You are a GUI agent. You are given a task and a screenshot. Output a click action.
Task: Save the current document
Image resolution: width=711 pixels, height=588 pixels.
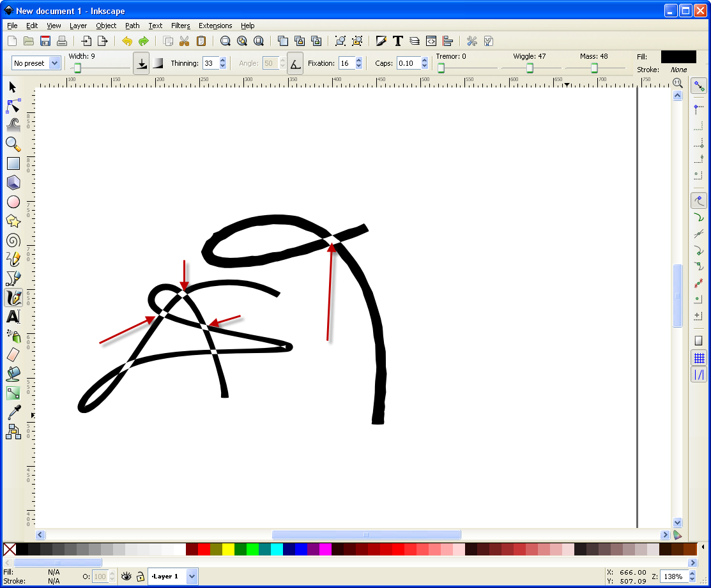(x=44, y=40)
